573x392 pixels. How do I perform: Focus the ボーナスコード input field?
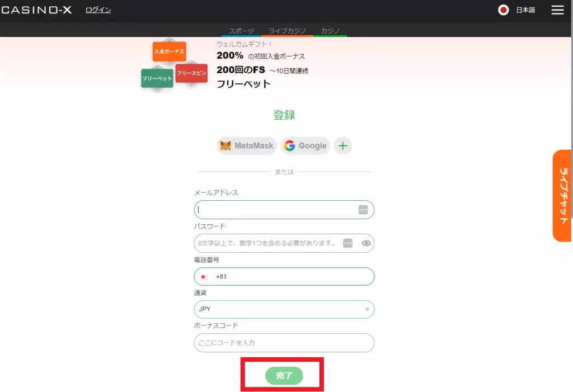[x=284, y=343]
